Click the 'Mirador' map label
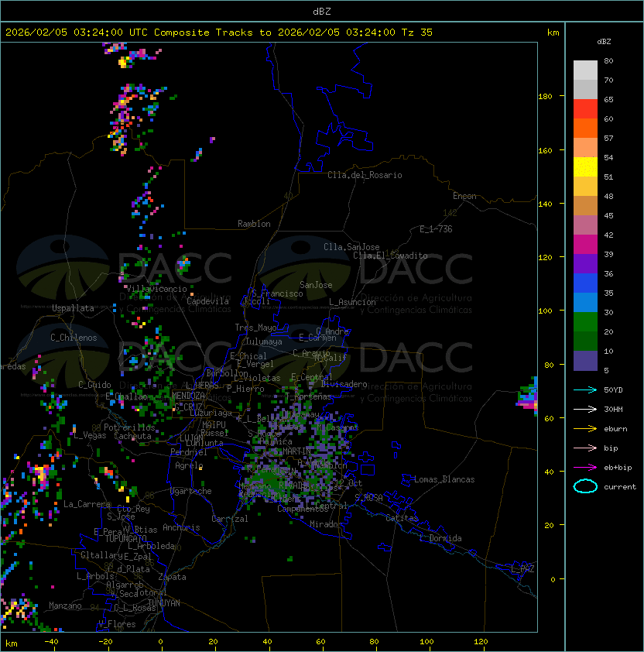This screenshot has width=644, height=652. pos(327,524)
